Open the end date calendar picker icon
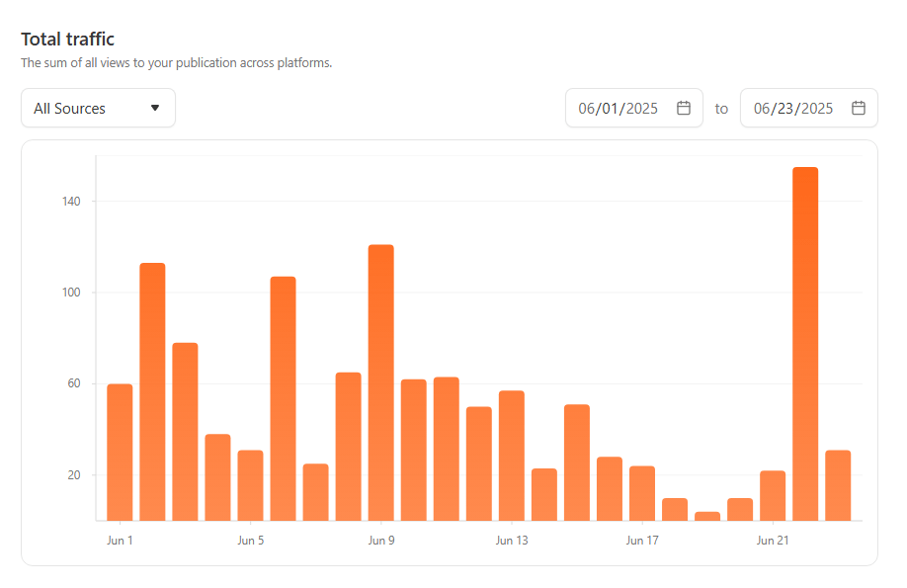The image size is (907, 588). pyautogui.click(x=858, y=109)
